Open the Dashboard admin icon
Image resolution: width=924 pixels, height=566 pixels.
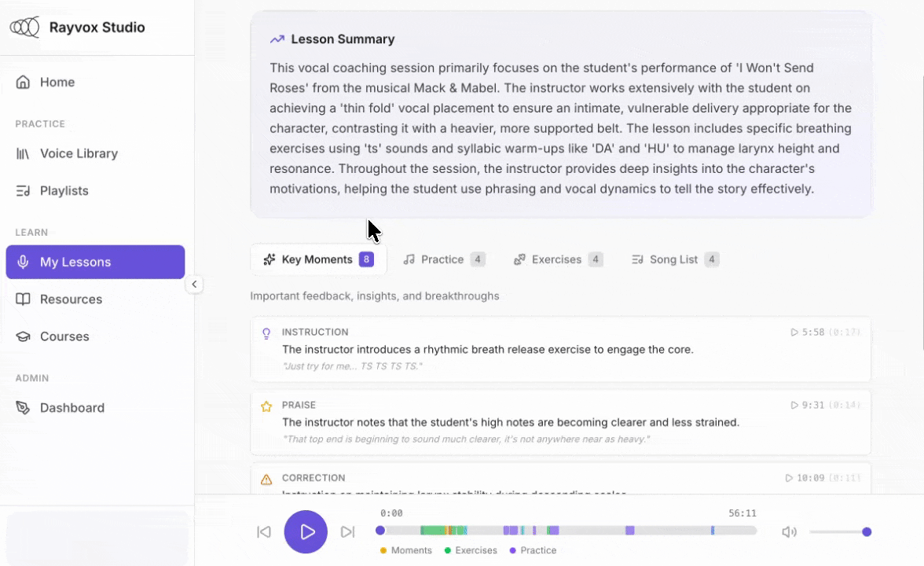[24, 407]
